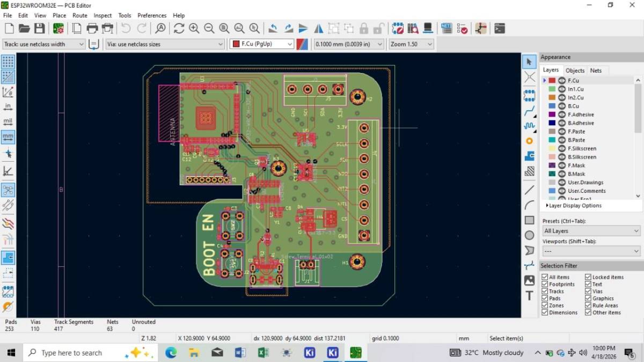Switch to the Objects tab
Viewport: 644px width, 362px height.
pos(575,70)
